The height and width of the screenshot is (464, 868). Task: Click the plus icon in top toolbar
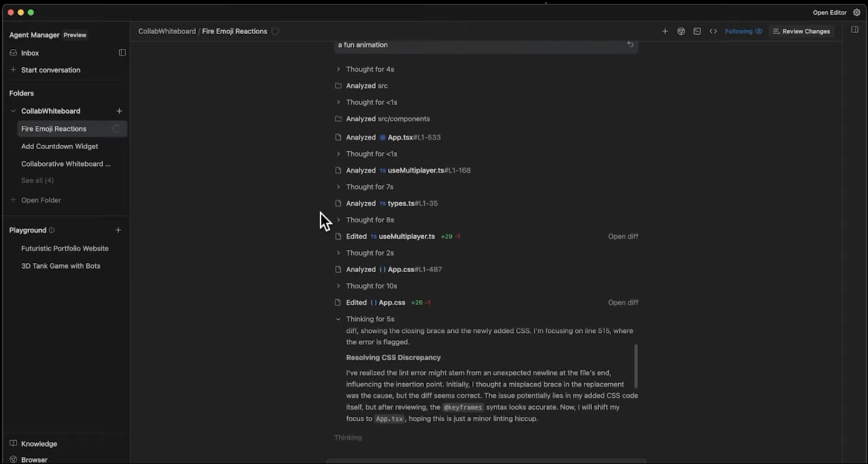point(665,31)
